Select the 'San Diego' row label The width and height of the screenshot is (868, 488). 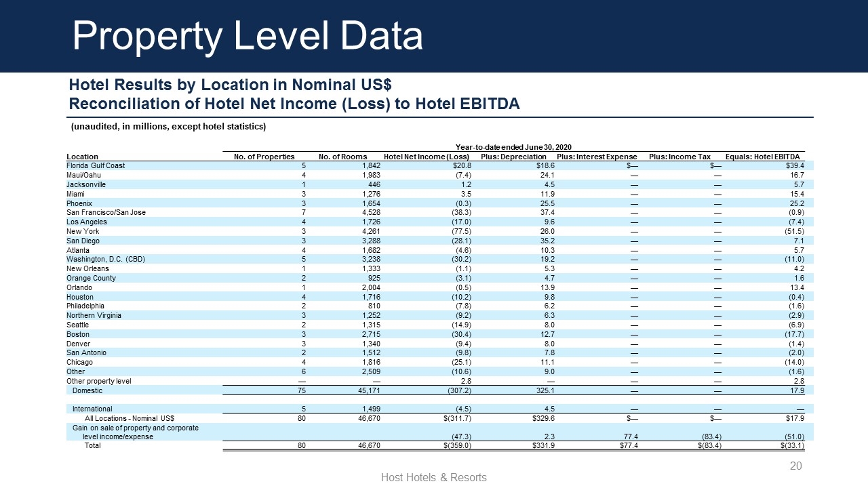pos(83,241)
